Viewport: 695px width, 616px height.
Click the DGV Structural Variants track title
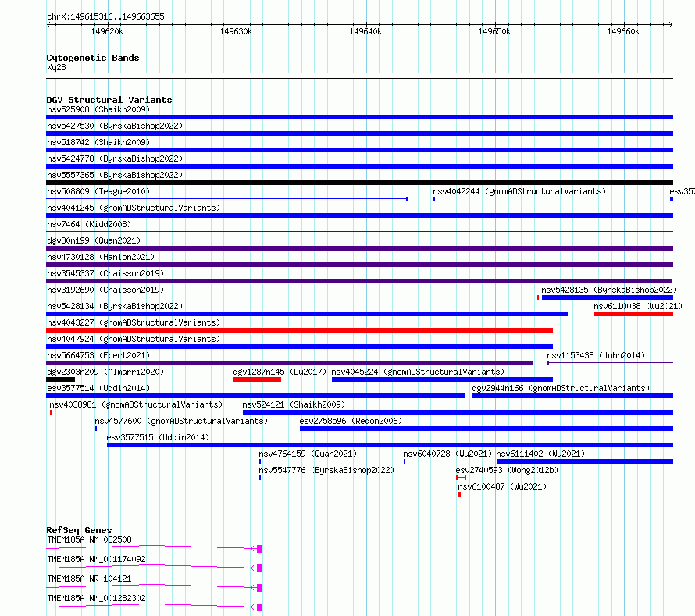pos(109,100)
